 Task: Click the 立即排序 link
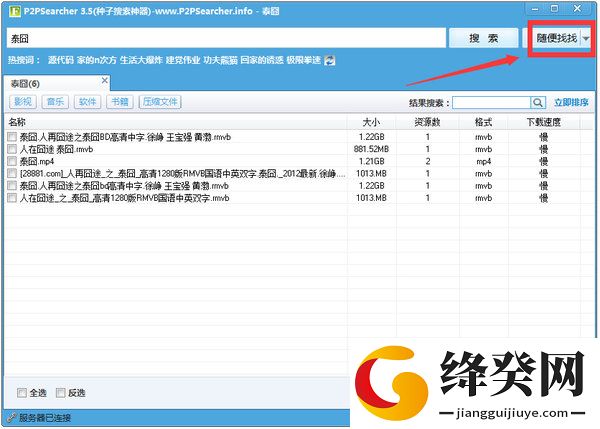point(571,103)
